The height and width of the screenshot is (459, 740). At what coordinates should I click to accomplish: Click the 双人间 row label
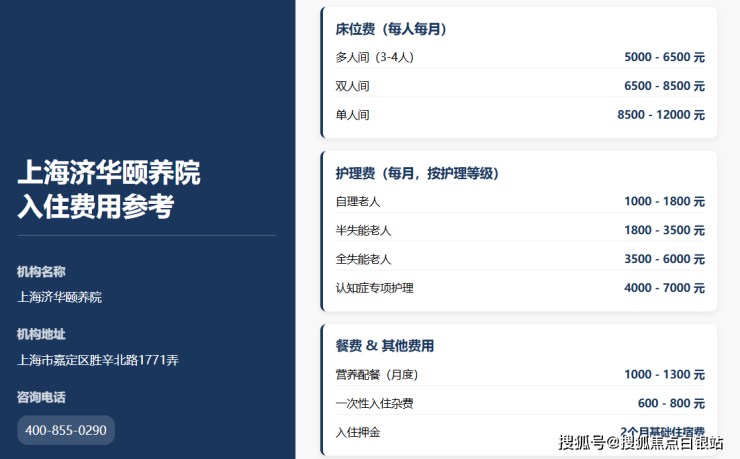pyautogui.click(x=353, y=86)
